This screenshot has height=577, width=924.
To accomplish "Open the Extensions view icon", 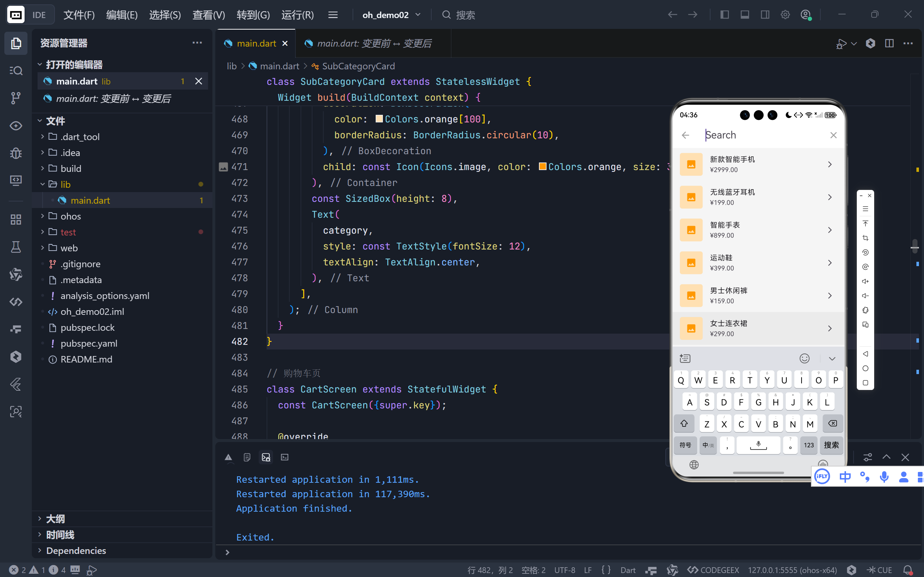I will pos(16,220).
